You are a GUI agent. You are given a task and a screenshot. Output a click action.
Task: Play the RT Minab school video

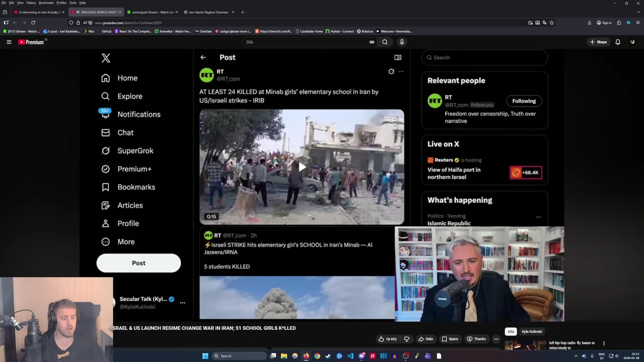pyautogui.click(x=301, y=167)
